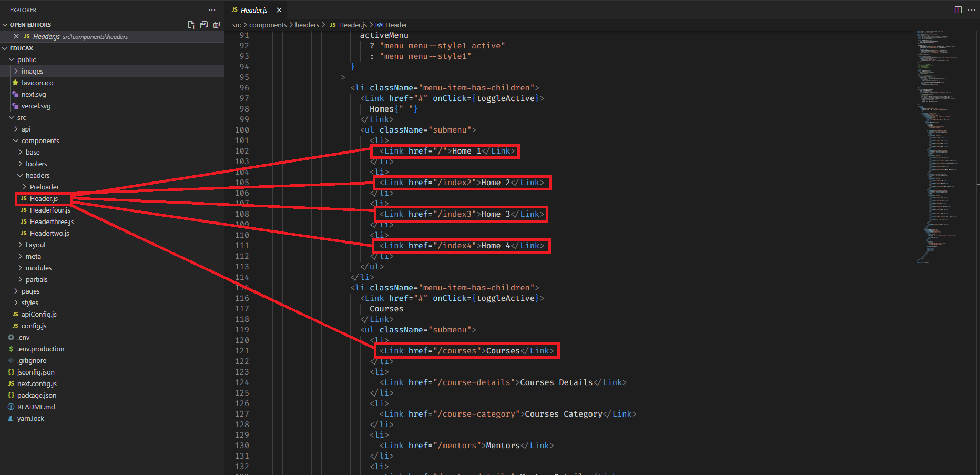Open package.json in the explorer

tap(36, 396)
